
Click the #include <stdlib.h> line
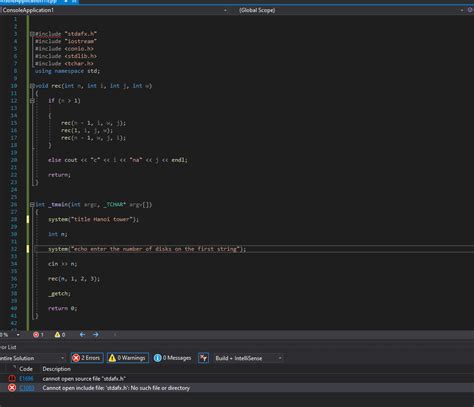(x=66, y=56)
